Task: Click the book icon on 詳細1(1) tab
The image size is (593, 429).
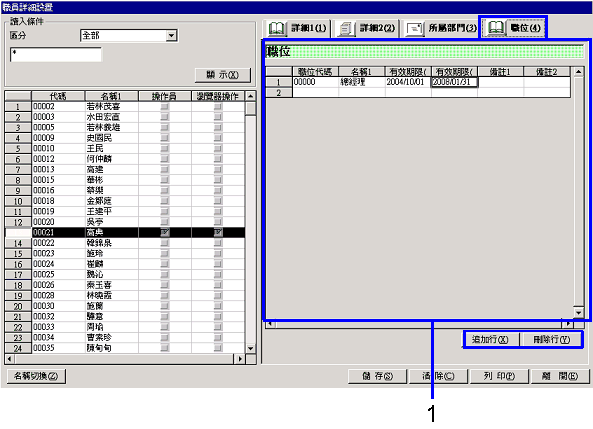Action: 276,28
